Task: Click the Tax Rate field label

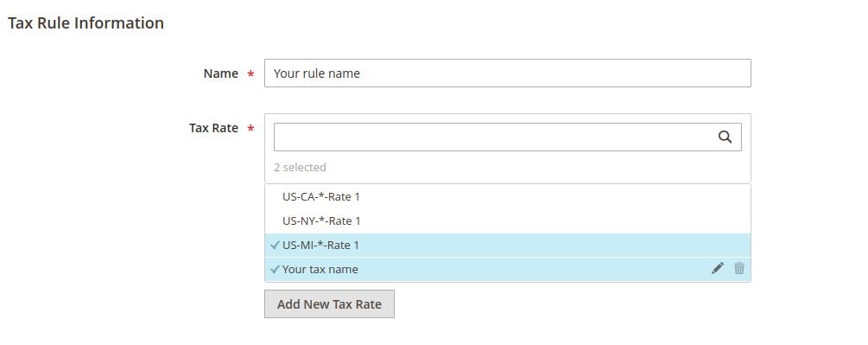Action: tap(213, 128)
